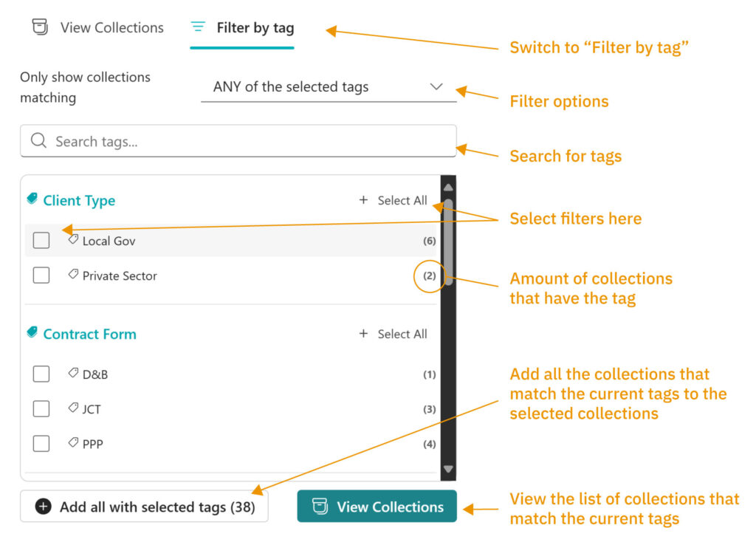Click the Contract Form tag icon

pyautogui.click(x=32, y=333)
